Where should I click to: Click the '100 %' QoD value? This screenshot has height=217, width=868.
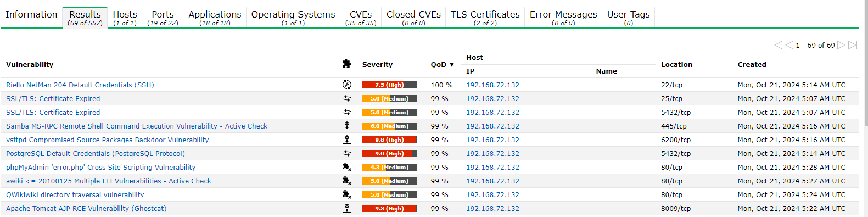pyautogui.click(x=441, y=85)
